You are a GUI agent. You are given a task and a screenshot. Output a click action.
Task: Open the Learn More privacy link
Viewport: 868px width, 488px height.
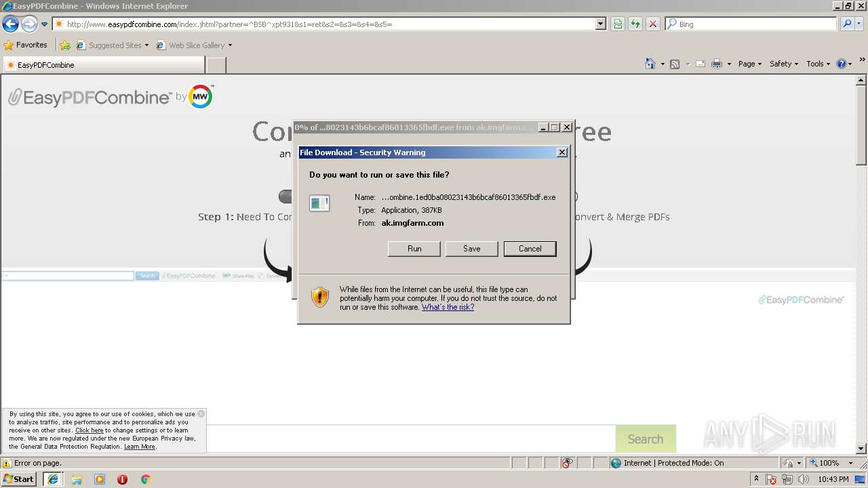pos(140,447)
